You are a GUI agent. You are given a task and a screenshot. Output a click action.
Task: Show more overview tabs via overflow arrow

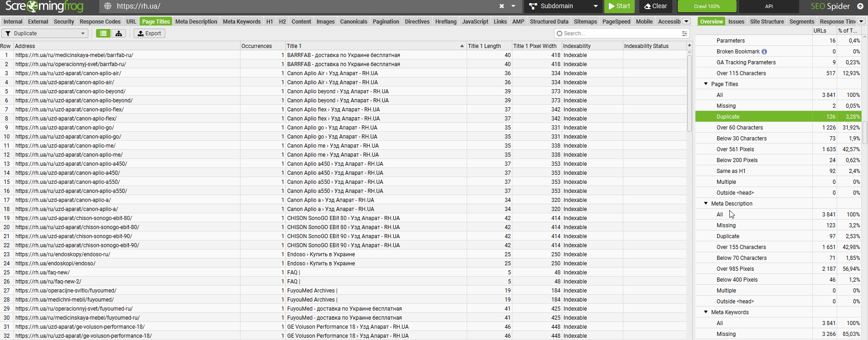pyautogui.click(x=861, y=21)
